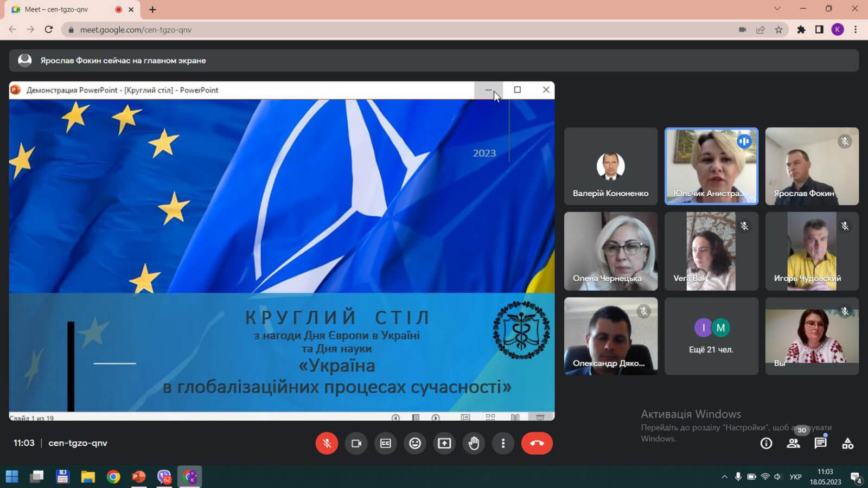
Task: Open the activities icon
Action: pos(847,444)
